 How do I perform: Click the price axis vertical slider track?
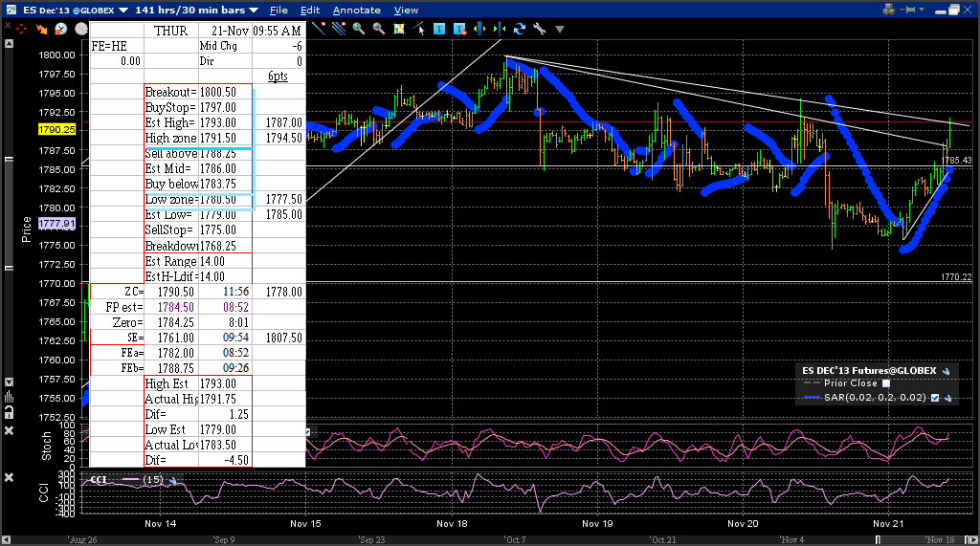coord(9,212)
